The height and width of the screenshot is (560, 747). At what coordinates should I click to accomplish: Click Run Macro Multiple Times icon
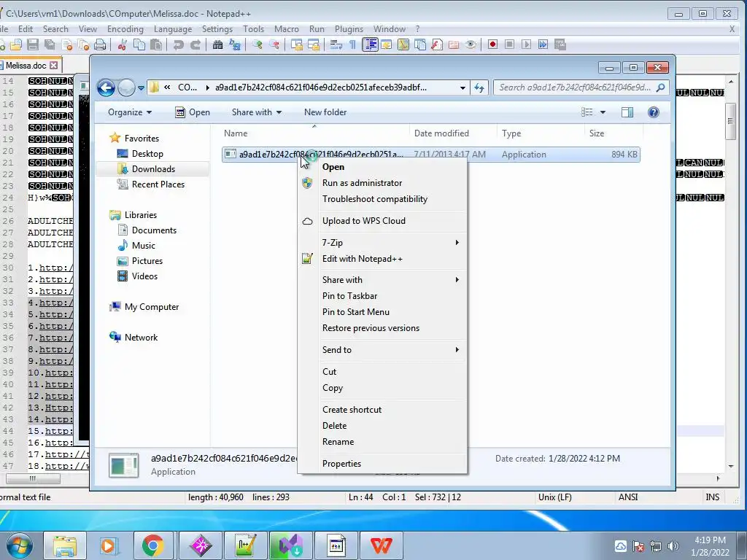click(x=543, y=44)
